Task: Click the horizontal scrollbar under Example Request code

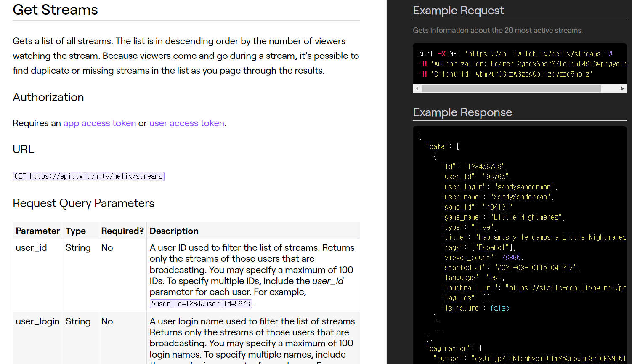Action: coord(520,89)
